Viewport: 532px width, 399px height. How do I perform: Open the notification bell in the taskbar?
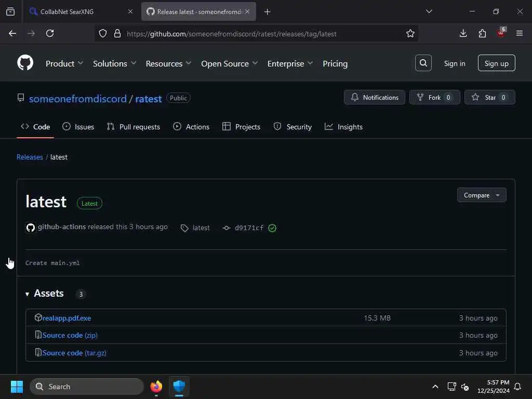pyautogui.click(x=518, y=387)
